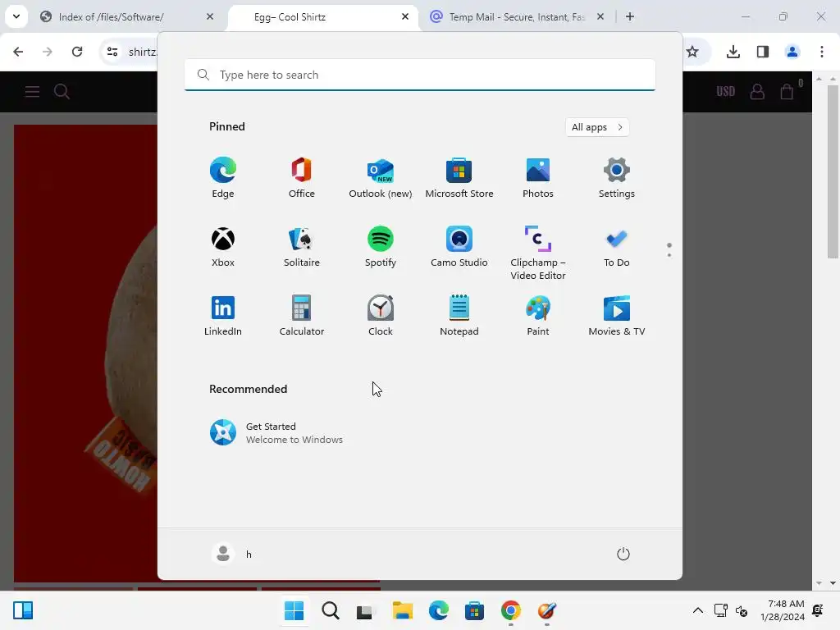This screenshot has width=840, height=630.
Task: Switch to the Temp Mail tab
Action: 518,16
